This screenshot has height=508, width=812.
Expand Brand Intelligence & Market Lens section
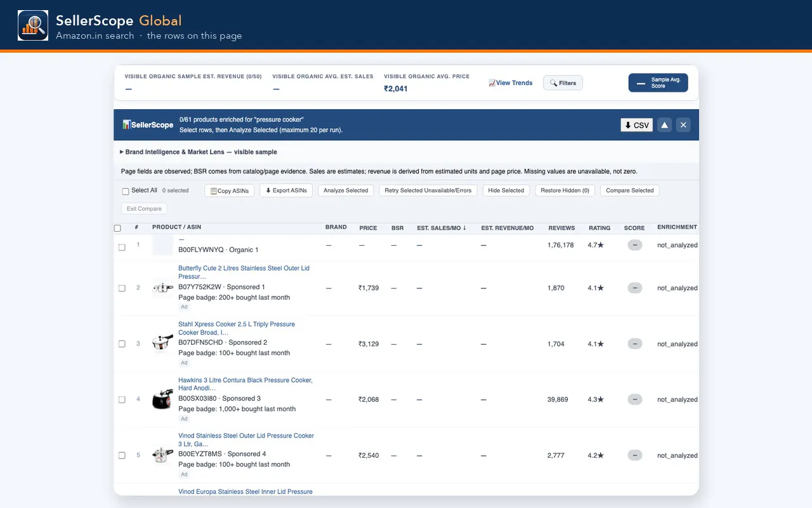(199, 152)
